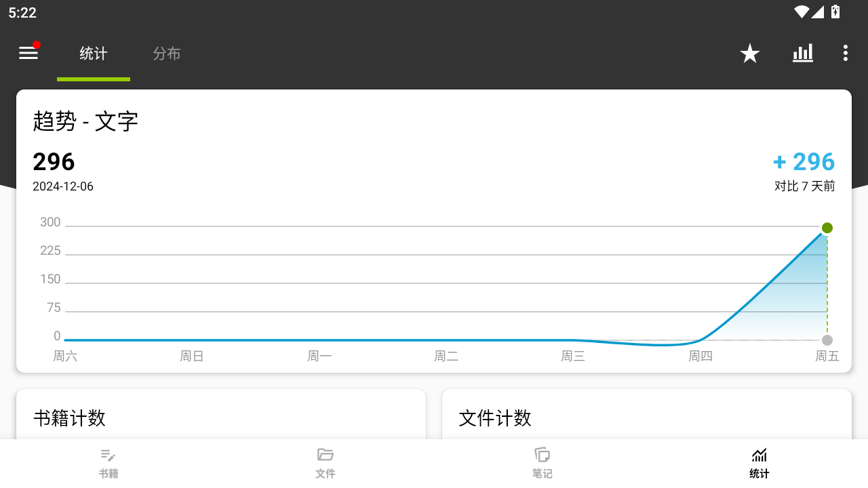The width and height of the screenshot is (868, 488).
Task: Open 笔记 in bottom navigation
Action: point(542,463)
